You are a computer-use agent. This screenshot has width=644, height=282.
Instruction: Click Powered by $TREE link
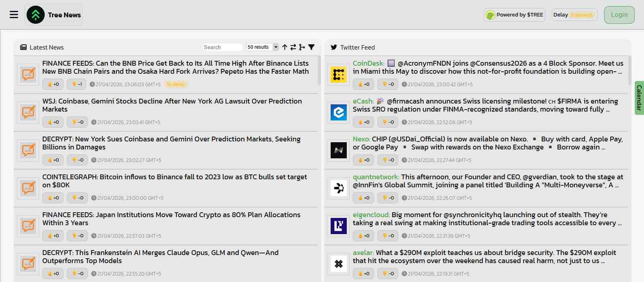point(515,15)
